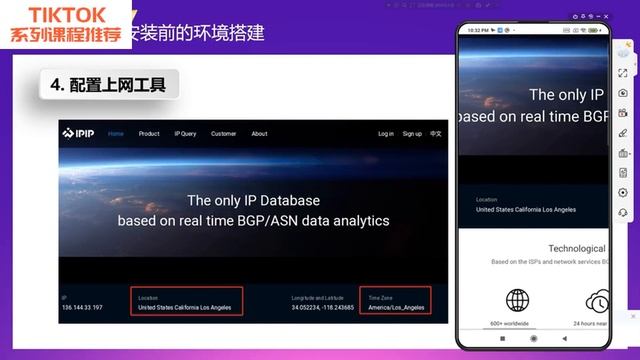Click the IPIP logo in site header

pyautogui.click(x=78, y=133)
